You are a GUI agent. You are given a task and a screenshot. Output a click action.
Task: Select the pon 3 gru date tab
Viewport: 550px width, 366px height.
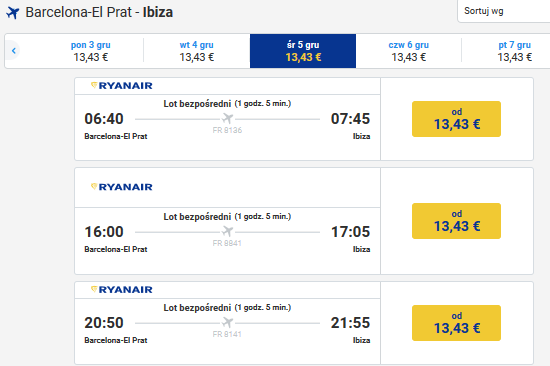90,51
